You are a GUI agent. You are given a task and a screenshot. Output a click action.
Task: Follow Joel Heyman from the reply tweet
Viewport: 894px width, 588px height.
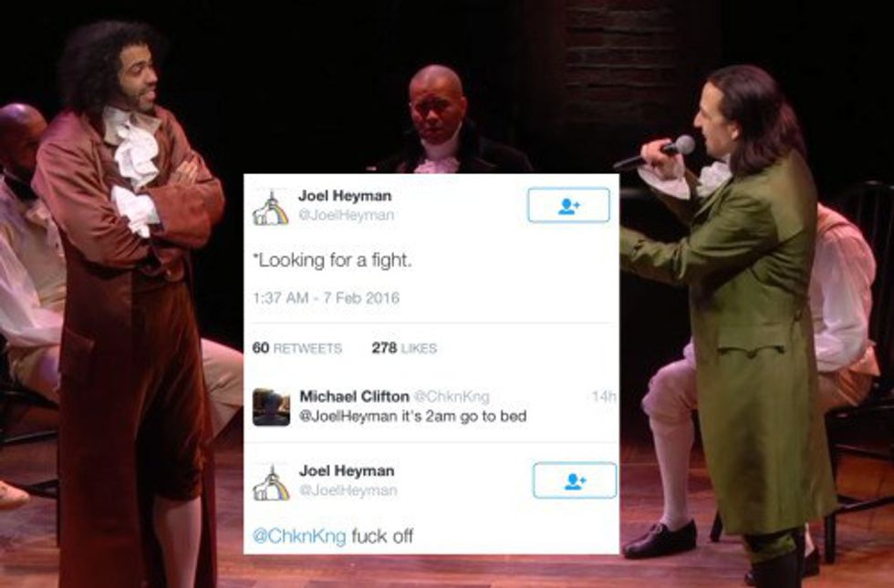tap(575, 480)
